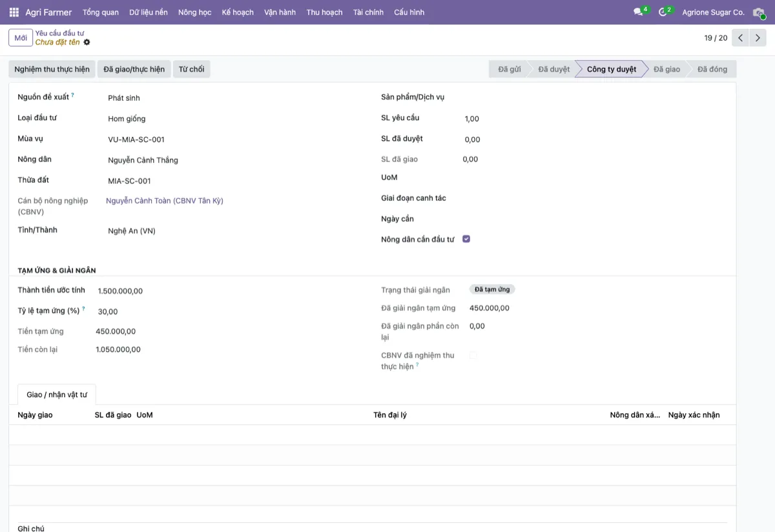775x532 pixels.
Task: Click the Nông dân xá... column header
Action: pyautogui.click(x=635, y=415)
